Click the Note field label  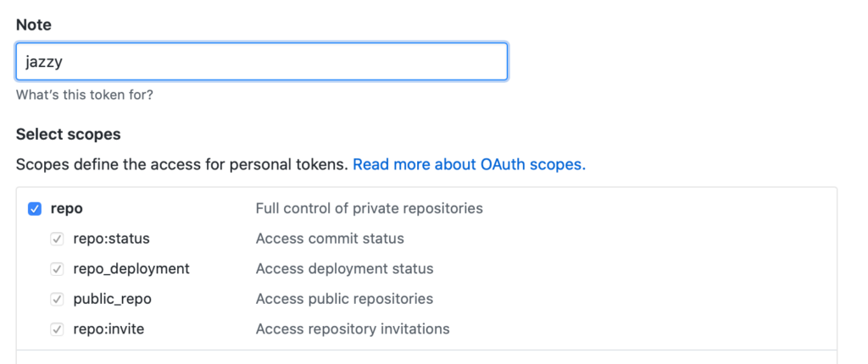click(34, 25)
